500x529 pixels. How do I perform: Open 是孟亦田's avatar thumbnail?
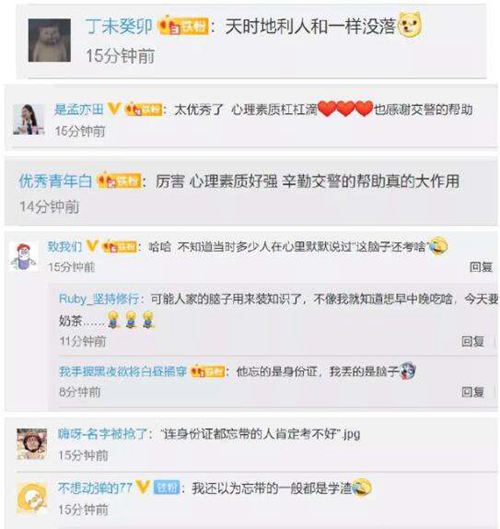click(29, 119)
